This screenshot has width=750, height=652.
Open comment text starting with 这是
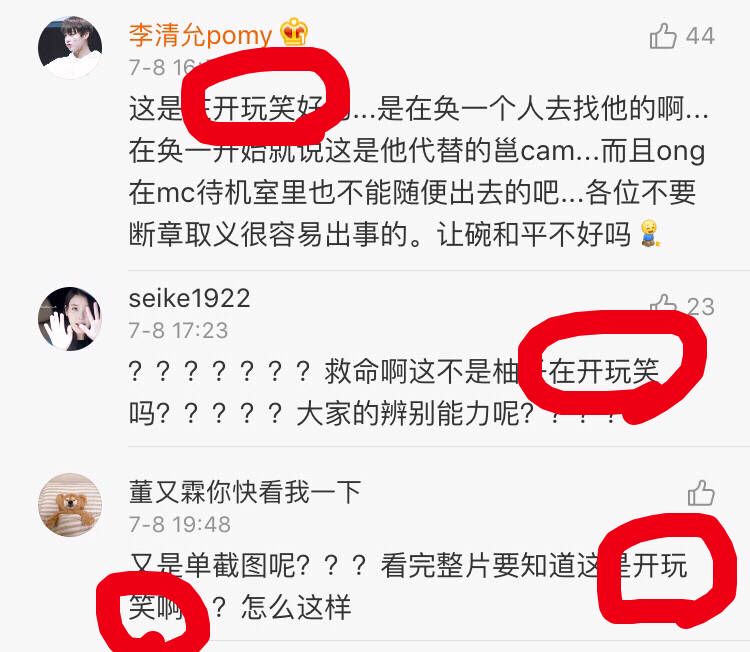(x=419, y=171)
